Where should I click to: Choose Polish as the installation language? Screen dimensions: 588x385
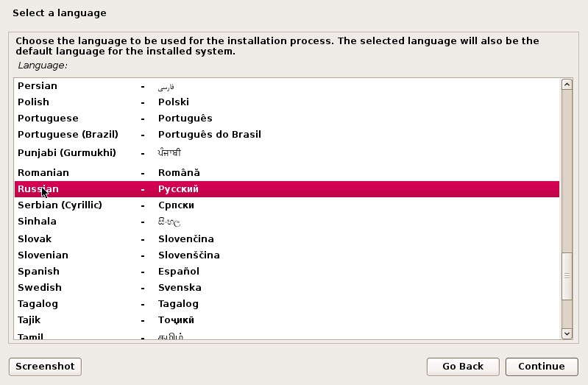point(34,102)
